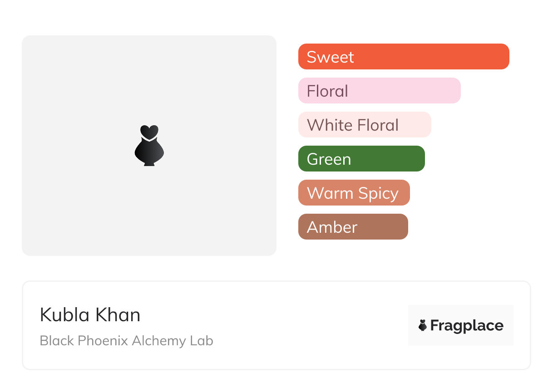The width and height of the screenshot is (553, 392).
Task: Open the Kubla Khan fragrance title
Action: coord(90,315)
